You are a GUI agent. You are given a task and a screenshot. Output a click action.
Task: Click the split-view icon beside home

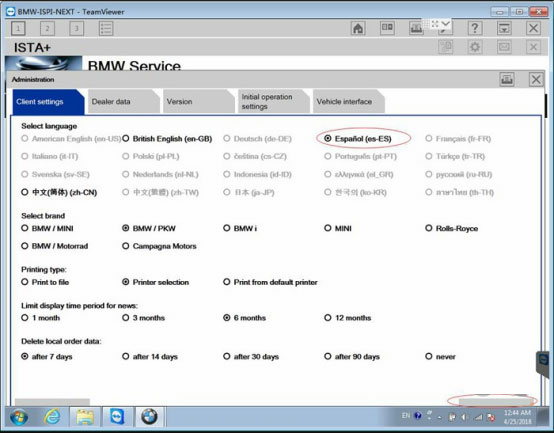click(x=387, y=28)
